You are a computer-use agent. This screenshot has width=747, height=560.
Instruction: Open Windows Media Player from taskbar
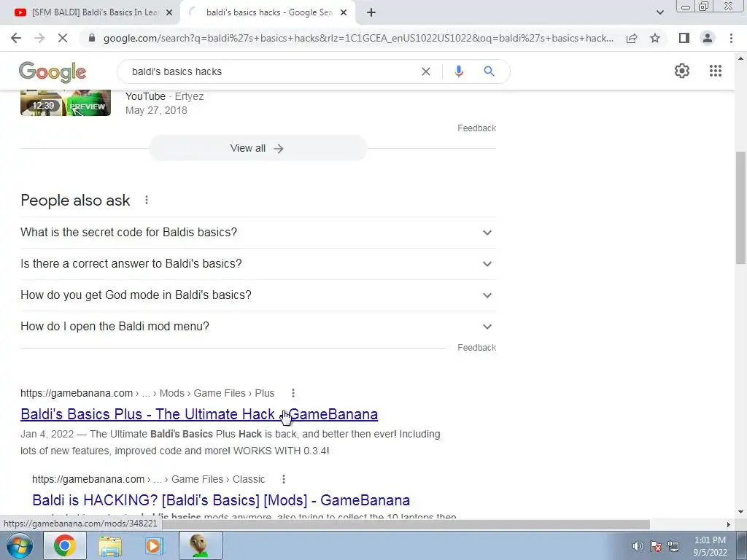pos(153,545)
